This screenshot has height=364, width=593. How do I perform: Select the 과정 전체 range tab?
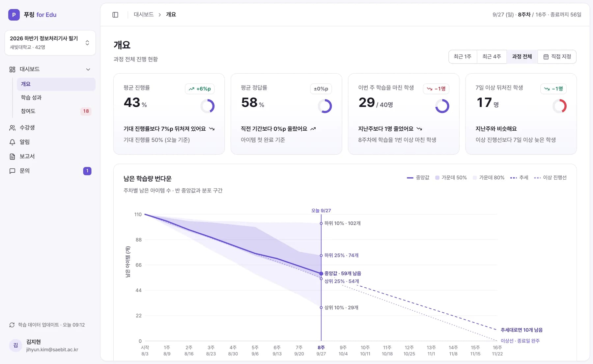pos(522,57)
